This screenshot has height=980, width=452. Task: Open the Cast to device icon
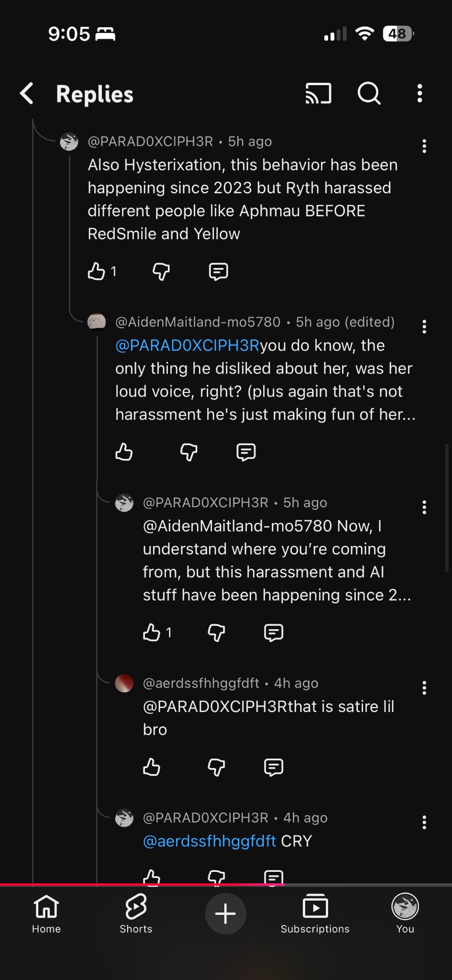pyautogui.click(x=318, y=93)
